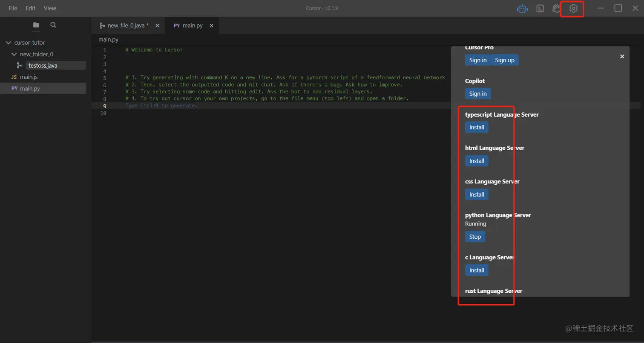Minimize the Cursor window
The image size is (644, 343).
tap(601, 8)
